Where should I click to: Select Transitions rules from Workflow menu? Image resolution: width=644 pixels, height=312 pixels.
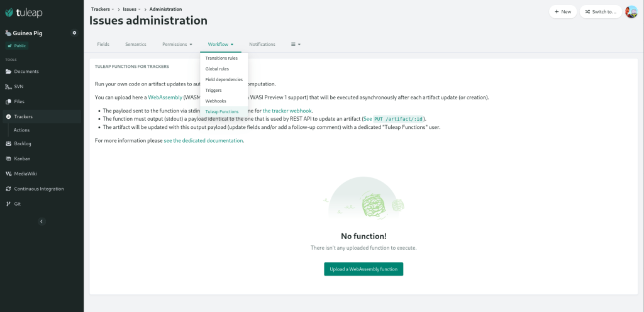(x=224, y=58)
